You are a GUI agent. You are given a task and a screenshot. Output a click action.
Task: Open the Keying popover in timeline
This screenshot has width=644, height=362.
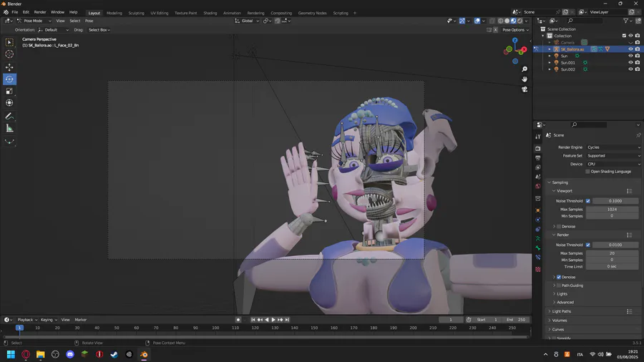48,320
